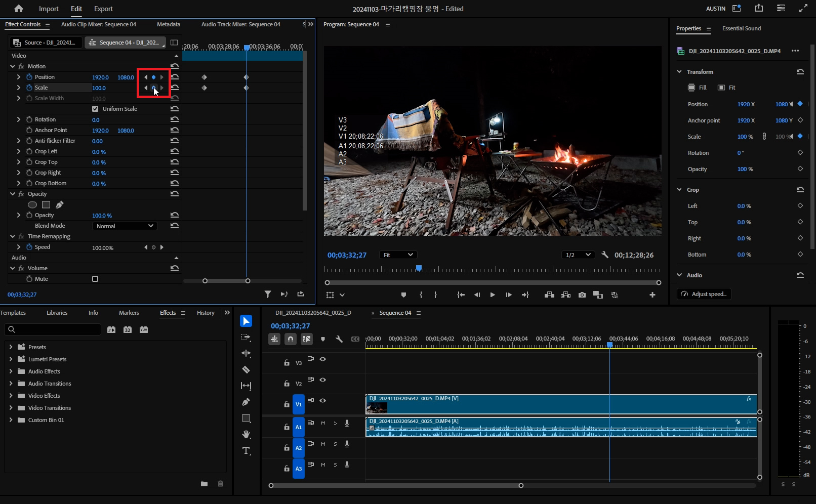Screen dimensions: 816x504
Task: Open the 1/2 playback resolution dropdown
Action: click(x=578, y=255)
